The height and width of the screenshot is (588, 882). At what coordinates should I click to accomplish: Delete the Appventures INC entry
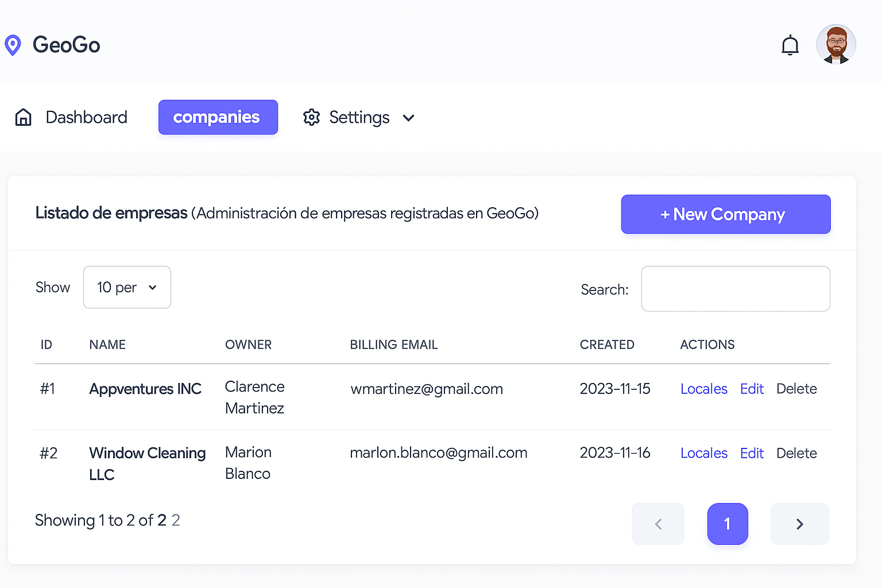coord(796,389)
